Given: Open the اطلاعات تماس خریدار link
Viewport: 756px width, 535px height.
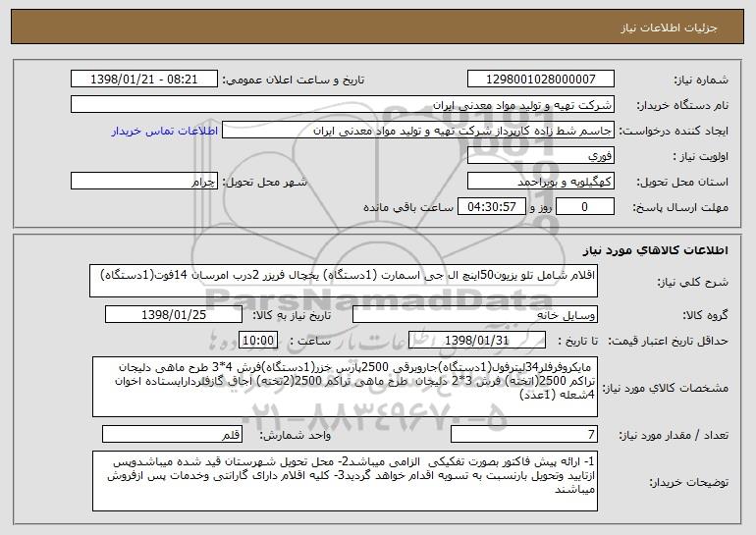Looking at the screenshot, I should 165,132.
